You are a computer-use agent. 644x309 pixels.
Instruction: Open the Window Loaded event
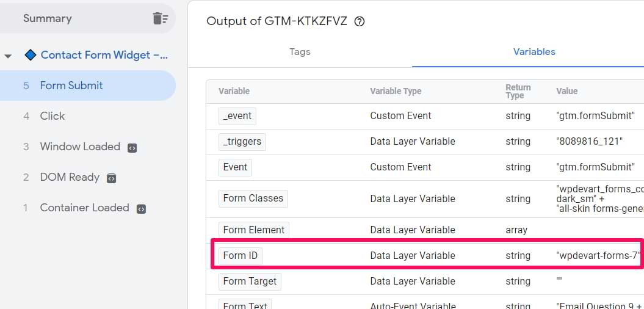[80, 147]
